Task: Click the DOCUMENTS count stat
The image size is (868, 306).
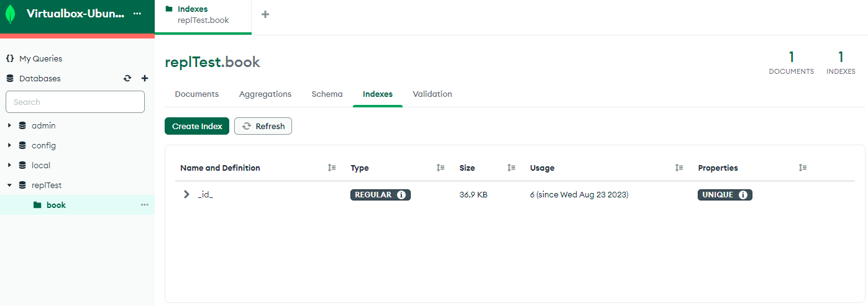Action: pos(791,63)
